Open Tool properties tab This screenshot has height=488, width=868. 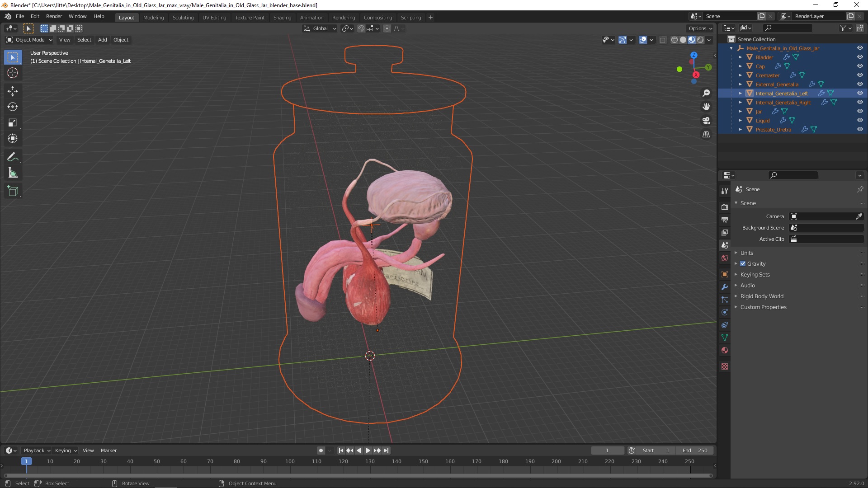[725, 191]
